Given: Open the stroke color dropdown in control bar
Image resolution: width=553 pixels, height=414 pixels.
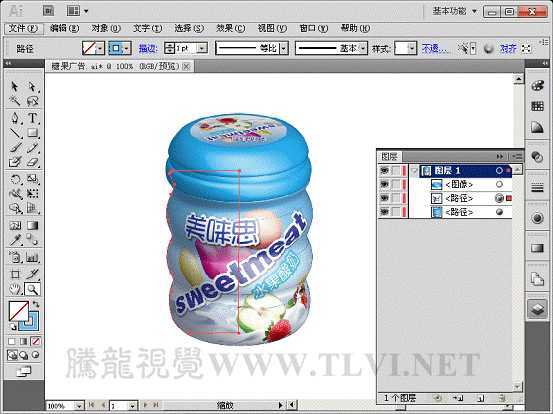Looking at the screenshot, I should tap(127, 48).
